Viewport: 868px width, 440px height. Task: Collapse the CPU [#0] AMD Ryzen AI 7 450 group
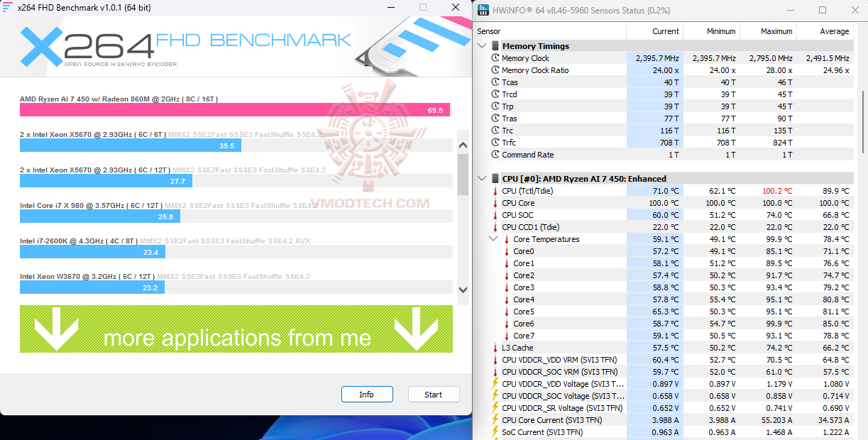(x=482, y=179)
